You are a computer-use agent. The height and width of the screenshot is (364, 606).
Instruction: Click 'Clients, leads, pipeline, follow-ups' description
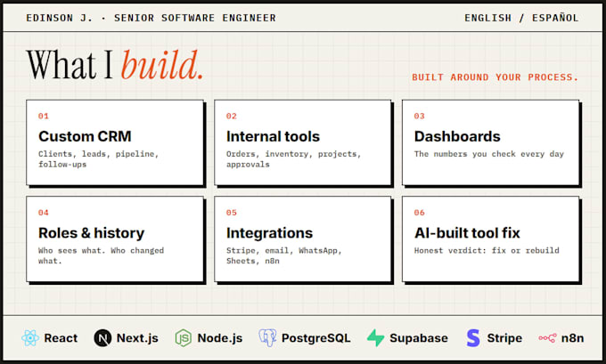click(99, 159)
